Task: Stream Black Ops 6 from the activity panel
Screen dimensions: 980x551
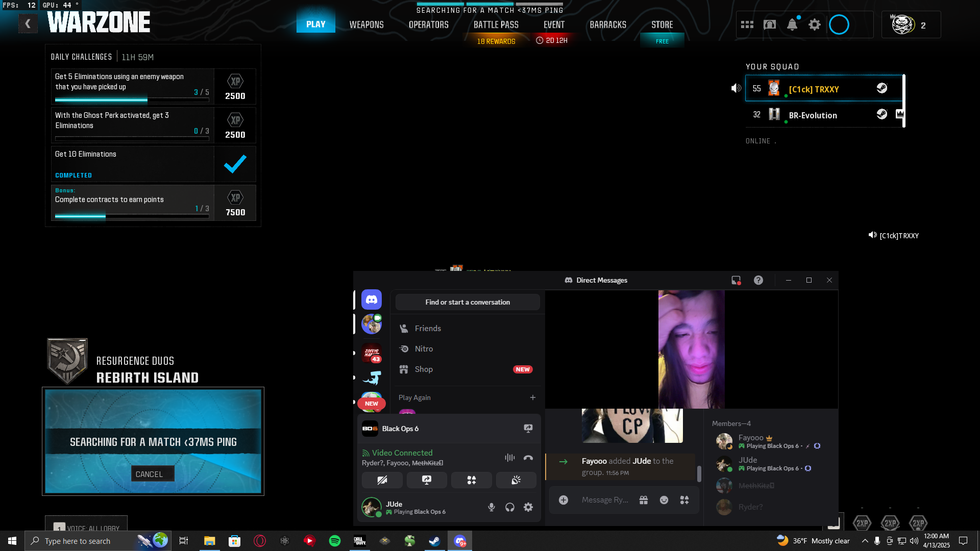Action: click(528, 429)
